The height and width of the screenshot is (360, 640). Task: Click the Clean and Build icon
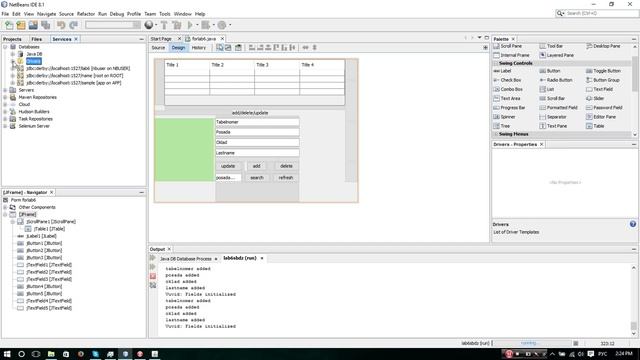pos(177,25)
